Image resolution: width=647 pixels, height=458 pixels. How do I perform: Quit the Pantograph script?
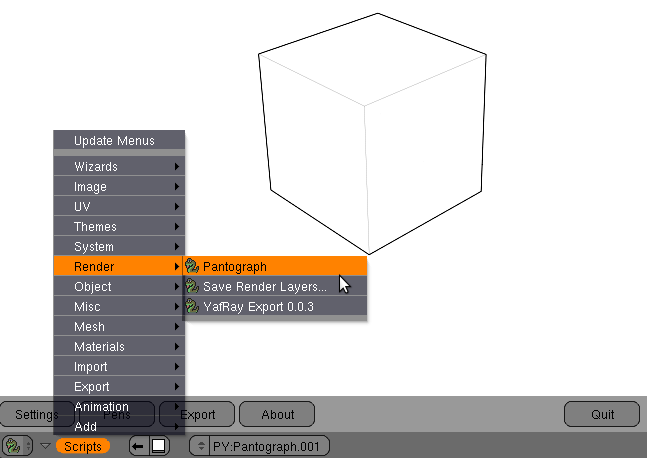coord(602,414)
